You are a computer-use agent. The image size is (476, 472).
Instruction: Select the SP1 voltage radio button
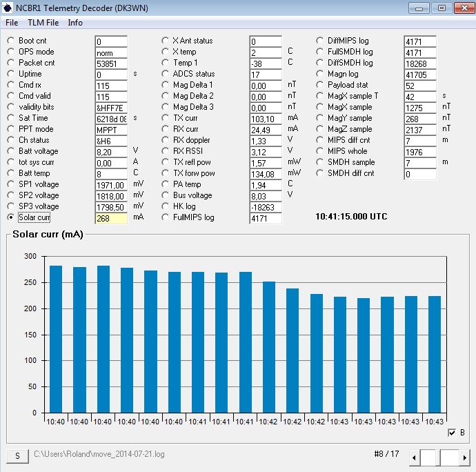[x=11, y=184]
